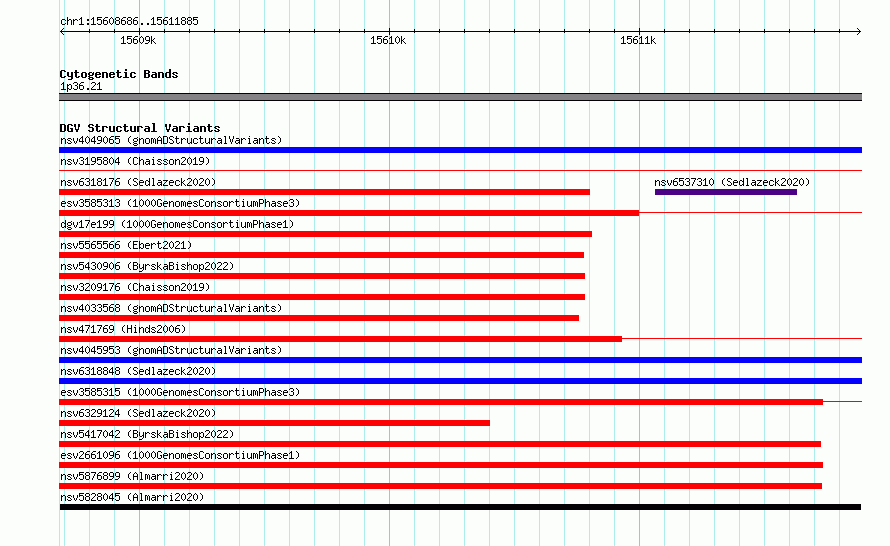This screenshot has height=546, width=890.
Task: Click the red bar under esv2661096
Action: pyautogui.click(x=441, y=465)
